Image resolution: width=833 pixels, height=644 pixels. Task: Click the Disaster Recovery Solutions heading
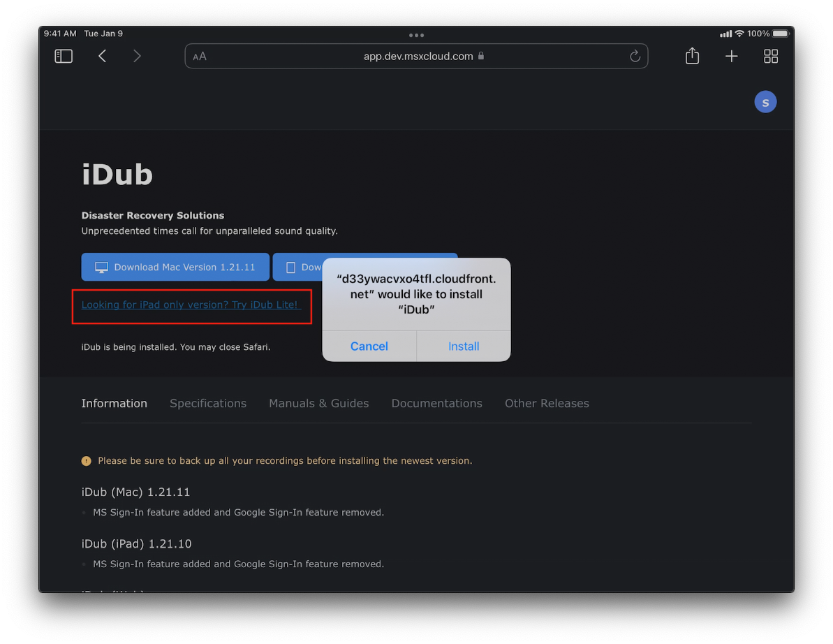152,215
